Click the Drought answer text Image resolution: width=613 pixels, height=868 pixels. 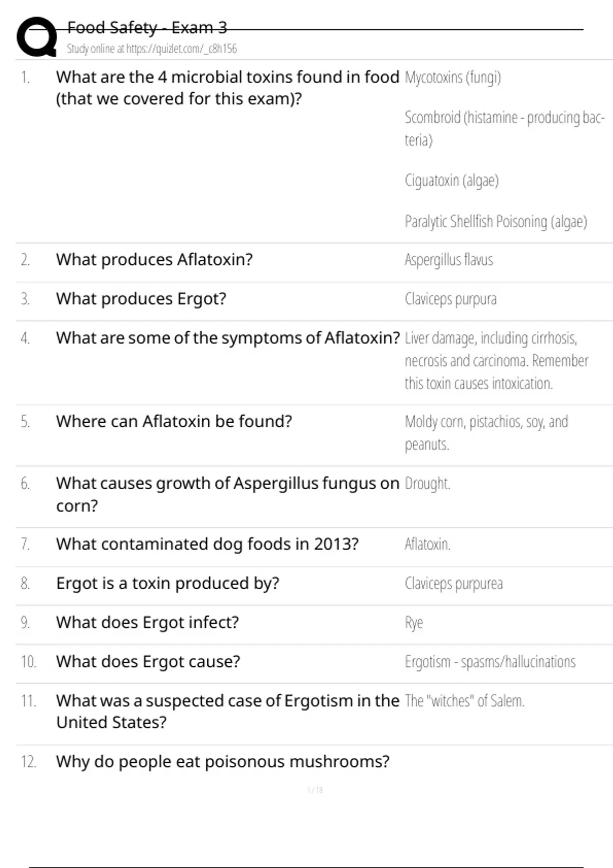click(427, 483)
